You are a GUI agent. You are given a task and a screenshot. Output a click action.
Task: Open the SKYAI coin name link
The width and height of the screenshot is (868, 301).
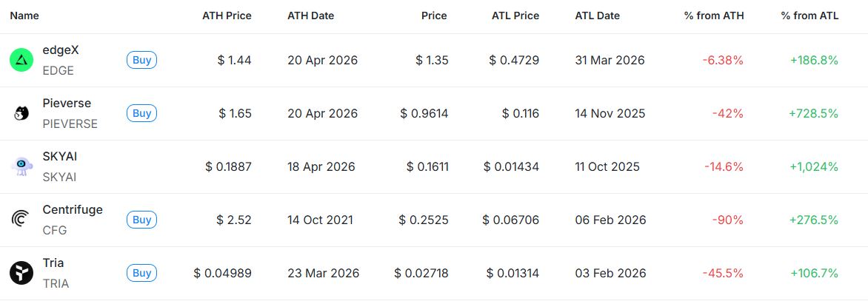(x=60, y=157)
